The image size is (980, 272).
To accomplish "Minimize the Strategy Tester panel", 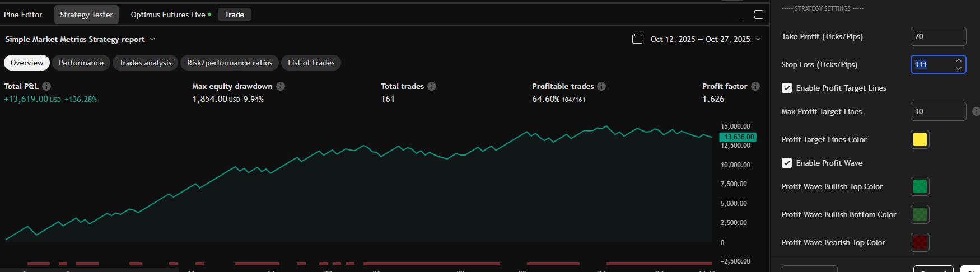I will [739, 15].
